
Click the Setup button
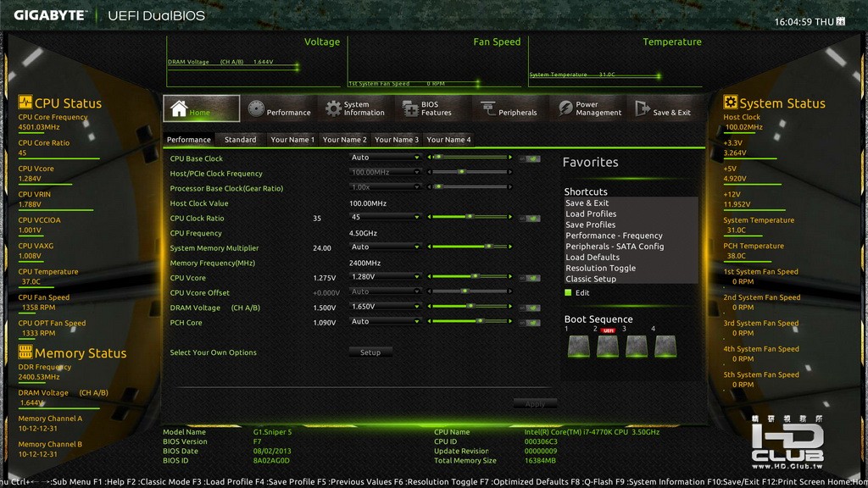(370, 352)
